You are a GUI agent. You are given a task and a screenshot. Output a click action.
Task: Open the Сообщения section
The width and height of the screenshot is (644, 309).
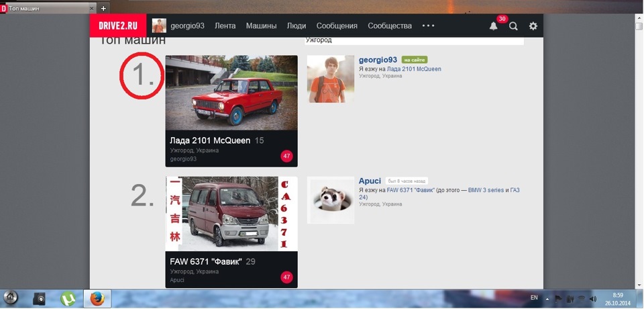pyautogui.click(x=337, y=26)
